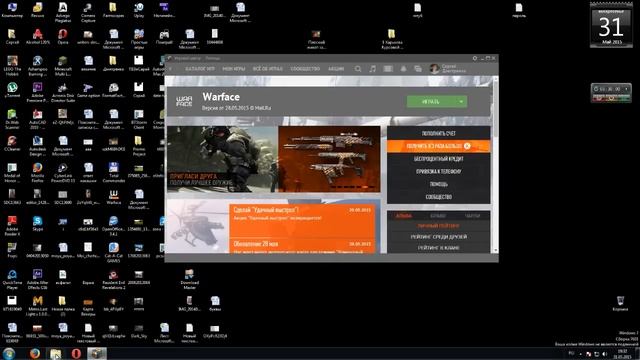Click the system tray volume icon
The width and height of the screenshot is (640, 360).
point(604,354)
